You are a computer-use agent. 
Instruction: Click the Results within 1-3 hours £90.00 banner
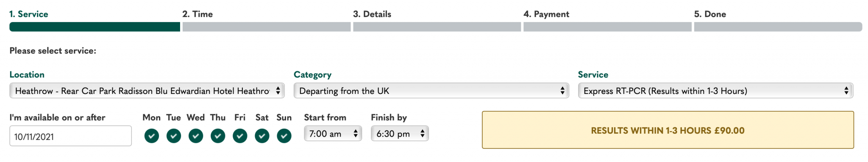tap(668, 130)
